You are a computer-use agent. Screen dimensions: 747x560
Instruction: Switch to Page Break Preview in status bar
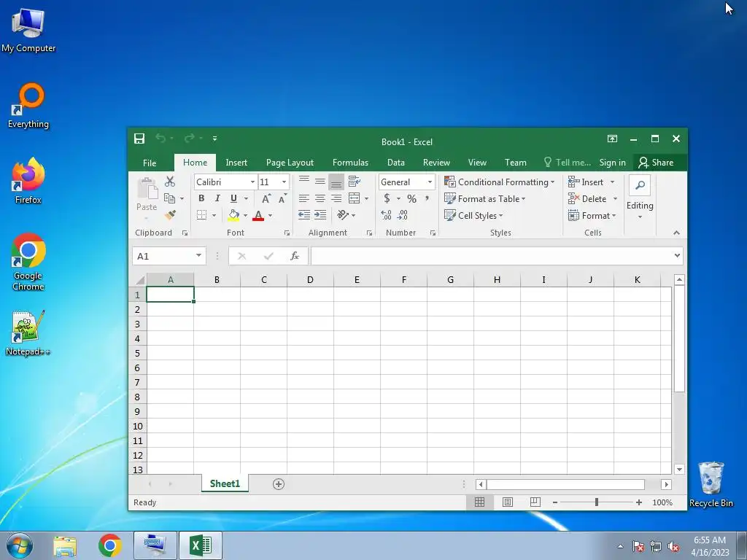point(535,502)
